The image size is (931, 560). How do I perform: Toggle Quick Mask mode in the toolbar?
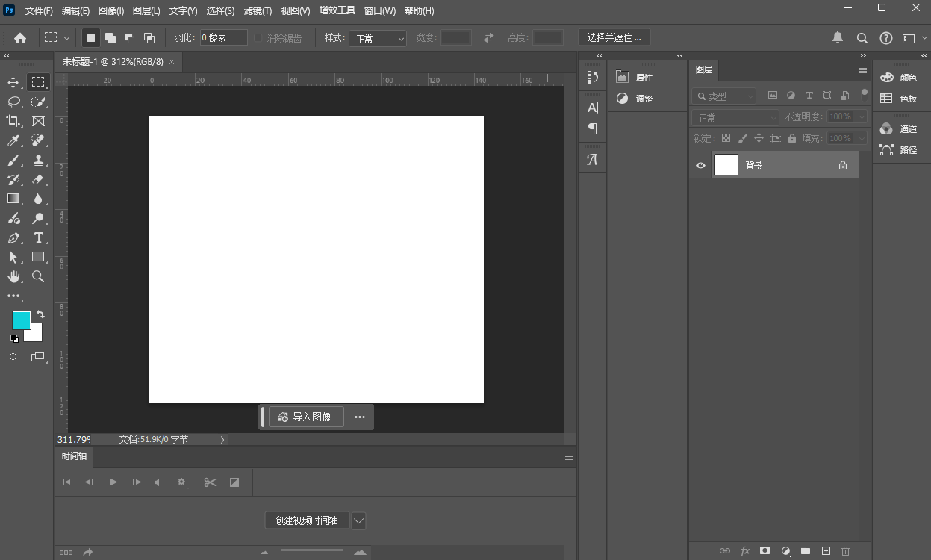tap(13, 357)
